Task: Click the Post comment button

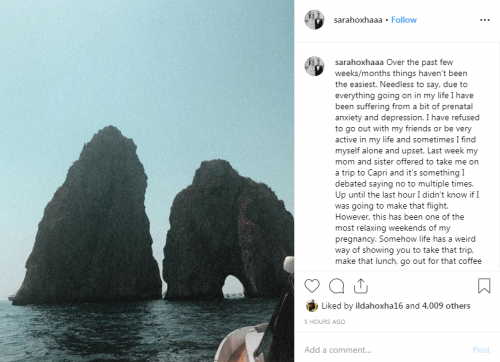Action: click(x=481, y=350)
